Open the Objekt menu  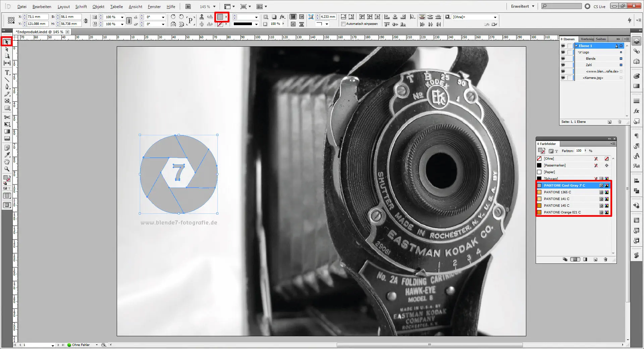pos(98,6)
